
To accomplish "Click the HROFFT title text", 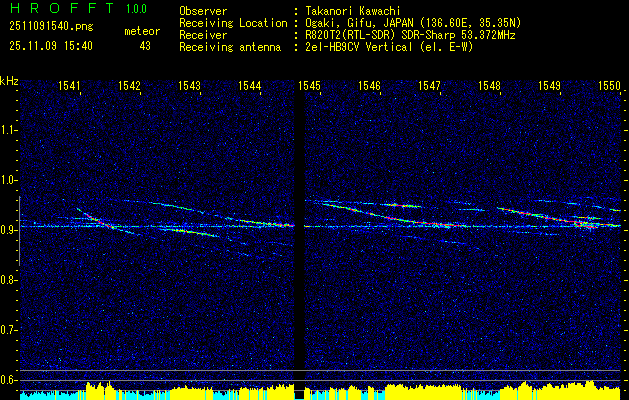I will 62,8.
